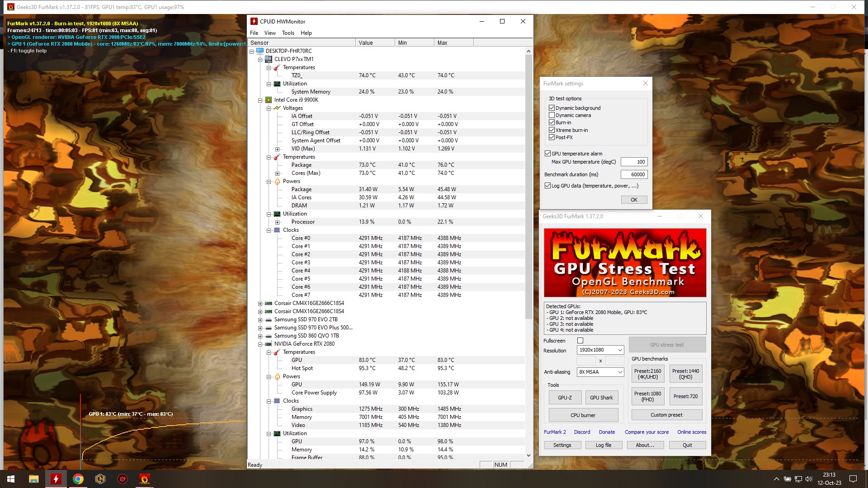Open the Anti-aliasing 8X MSAA dropdown

point(600,372)
